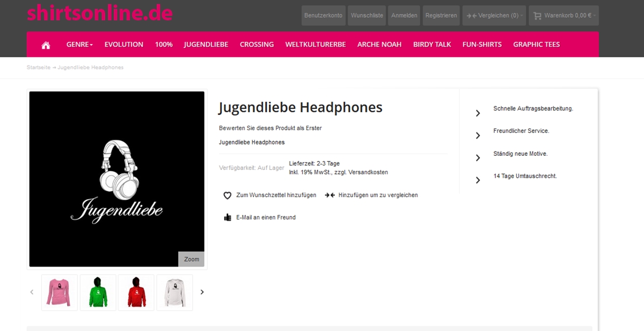Go to the home page icon
644x331 pixels.
46,45
